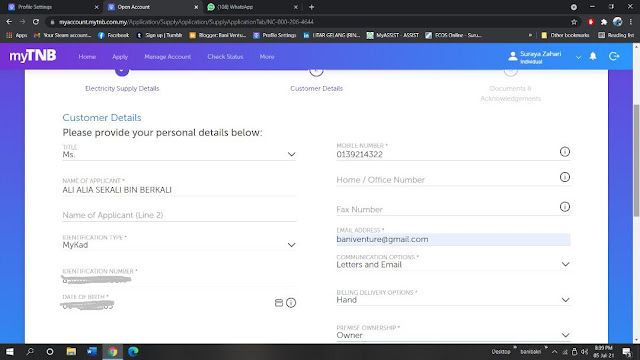
Task: Click Name of Applicant field
Action: click(x=179, y=190)
